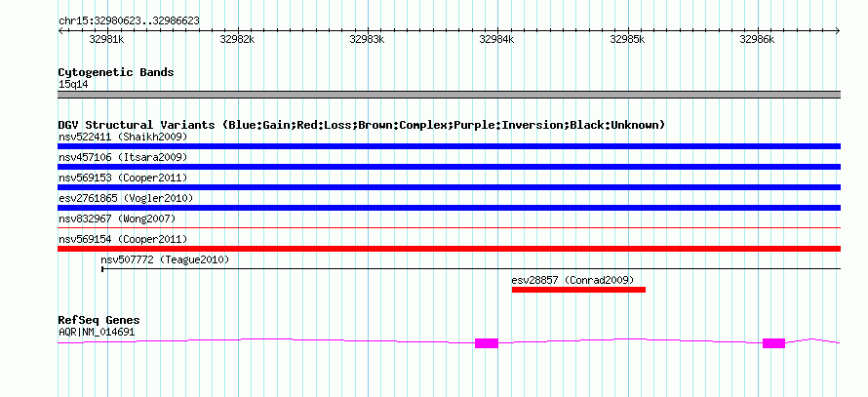Click the nsv832967 (Wong2007) label

[117, 218]
